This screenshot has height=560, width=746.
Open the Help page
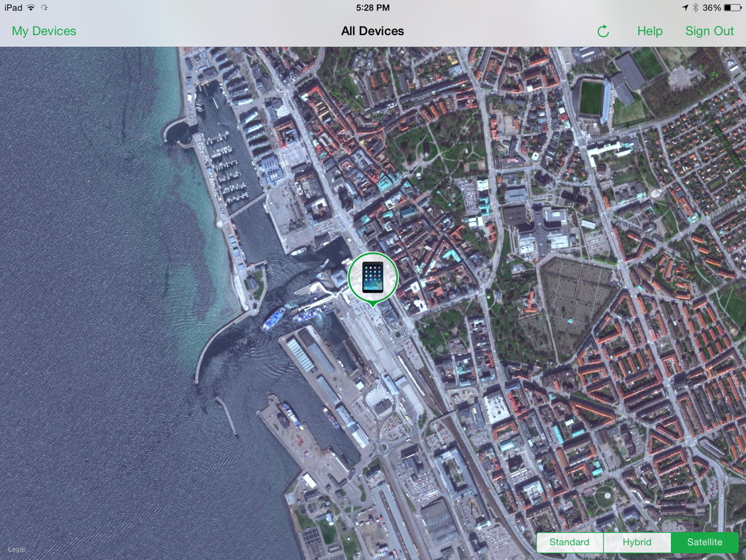pyautogui.click(x=650, y=31)
